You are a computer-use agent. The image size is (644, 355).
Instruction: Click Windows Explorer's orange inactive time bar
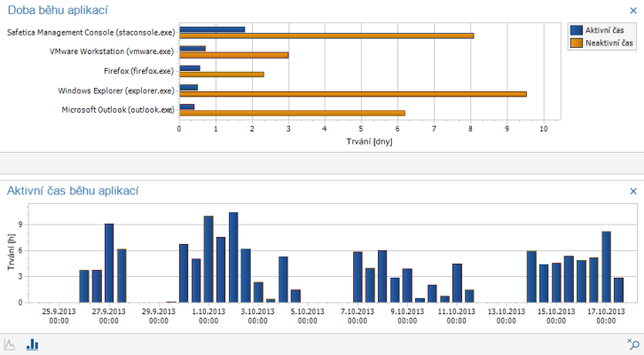pyautogui.click(x=353, y=93)
